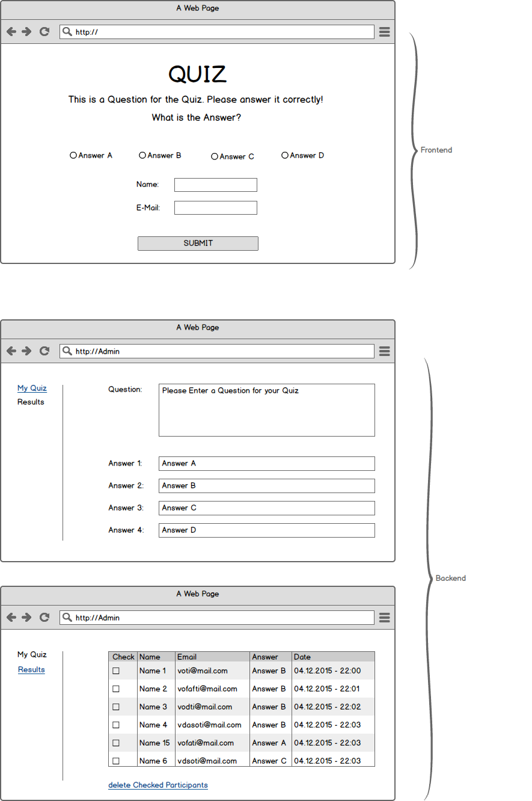Click the underlined Results sidebar link
The height and width of the screenshot is (801, 532).
(31, 670)
